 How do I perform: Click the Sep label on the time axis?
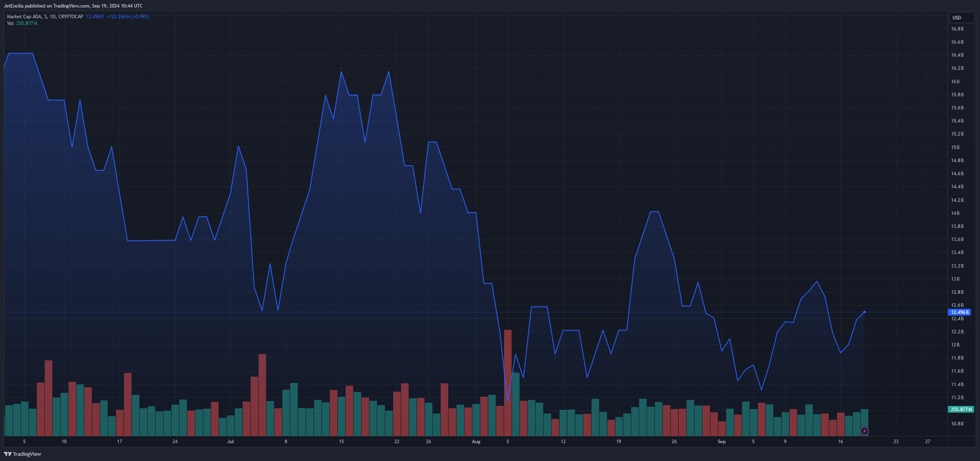click(x=721, y=441)
